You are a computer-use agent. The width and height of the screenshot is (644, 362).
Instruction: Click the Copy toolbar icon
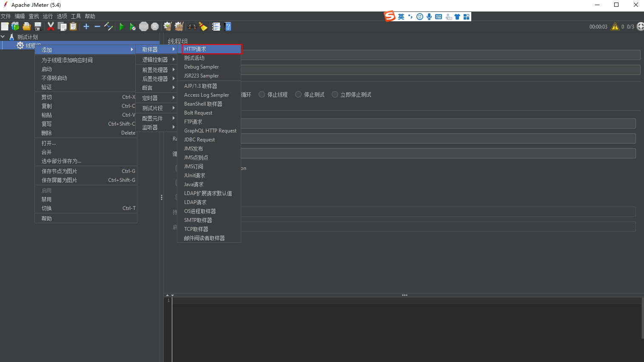[62, 26]
